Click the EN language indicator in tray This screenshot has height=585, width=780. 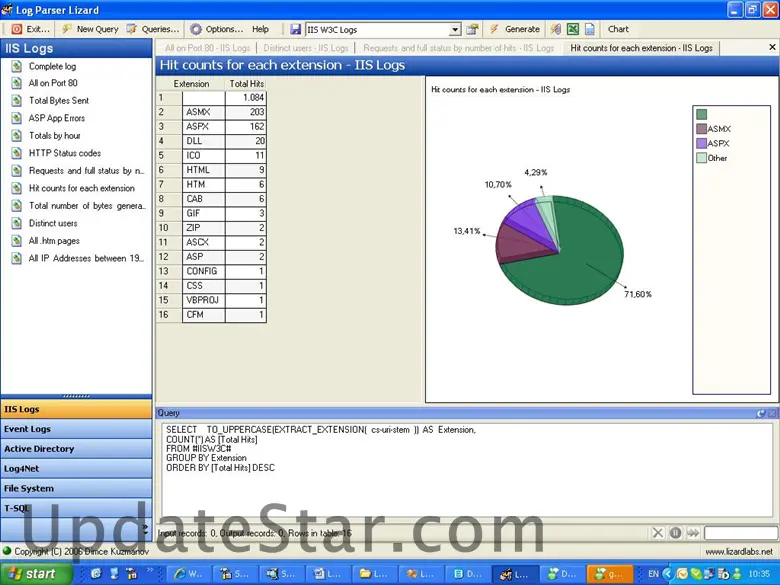(x=653, y=574)
